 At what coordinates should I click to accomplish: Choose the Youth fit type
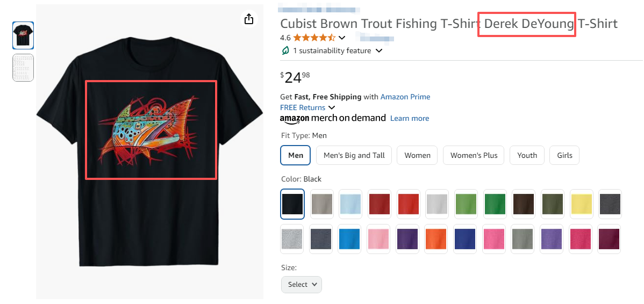coord(527,155)
